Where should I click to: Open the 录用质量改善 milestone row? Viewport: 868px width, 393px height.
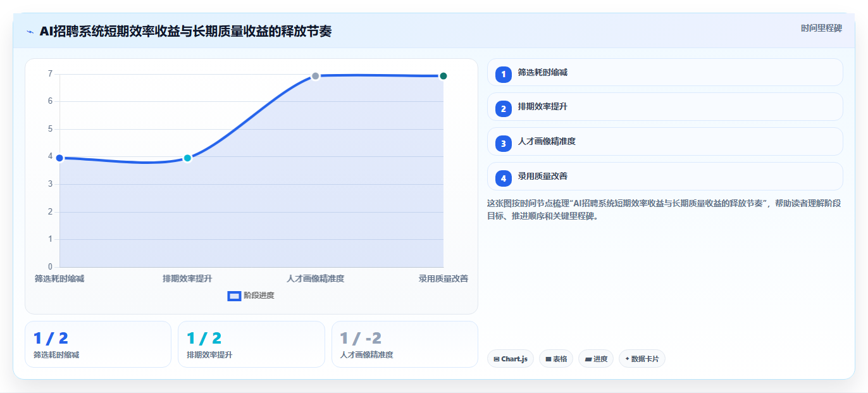tap(665, 176)
